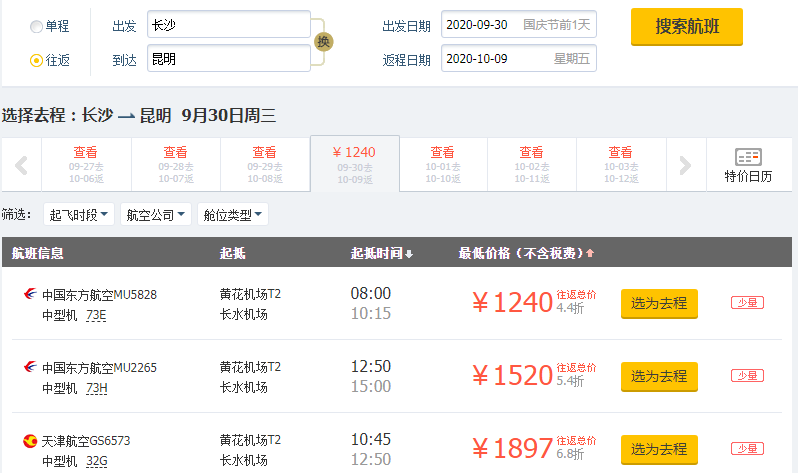Select the 单程 one-way radio button
This screenshot has width=798, height=473.
point(37,26)
